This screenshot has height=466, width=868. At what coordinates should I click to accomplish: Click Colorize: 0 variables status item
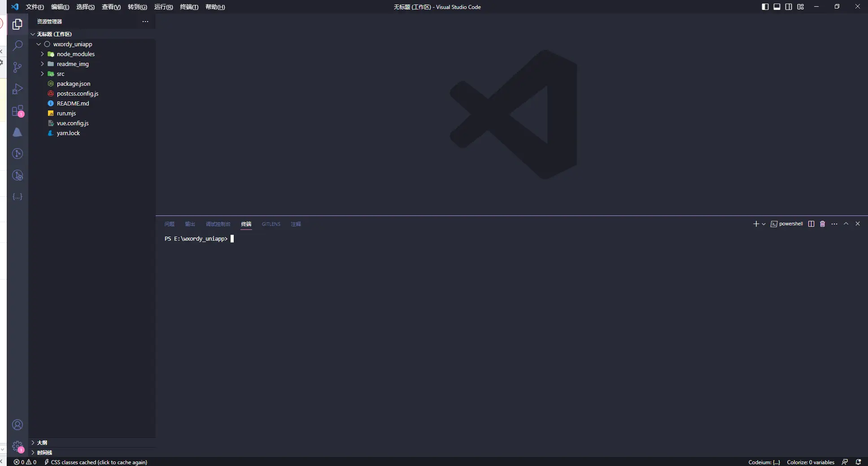point(811,462)
